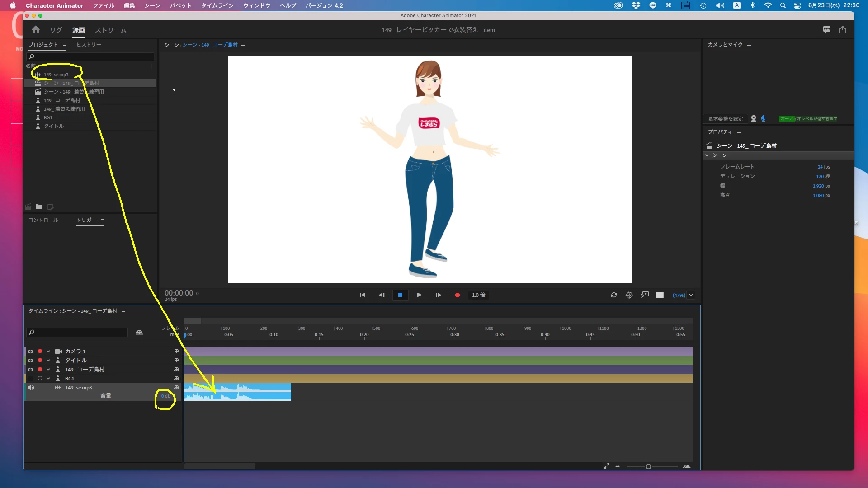Collapse the シーン properties section

(x=707, y=155)
